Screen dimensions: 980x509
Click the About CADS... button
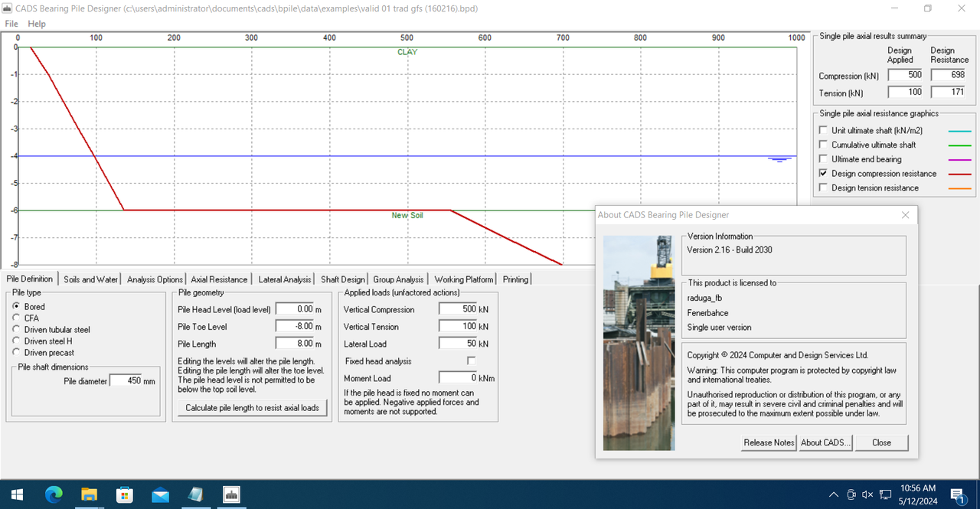pyautogui.click(x=825, y=442)
